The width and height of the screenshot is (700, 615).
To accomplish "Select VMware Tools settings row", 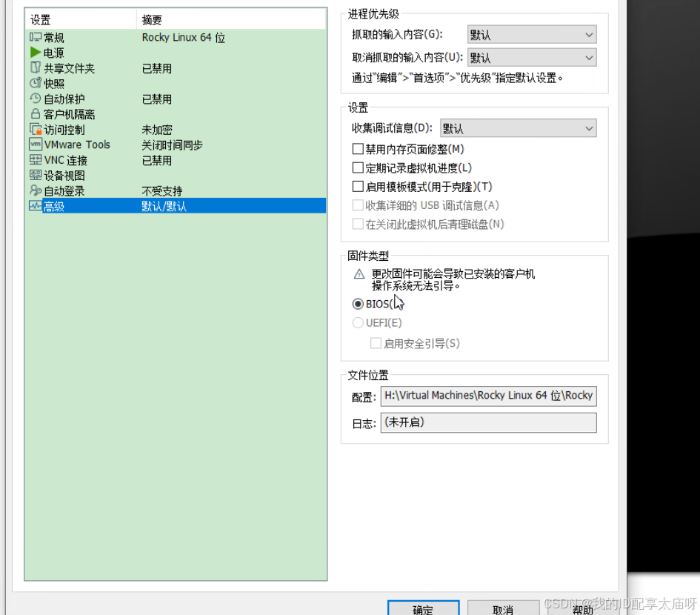I will tap(176, 144).
